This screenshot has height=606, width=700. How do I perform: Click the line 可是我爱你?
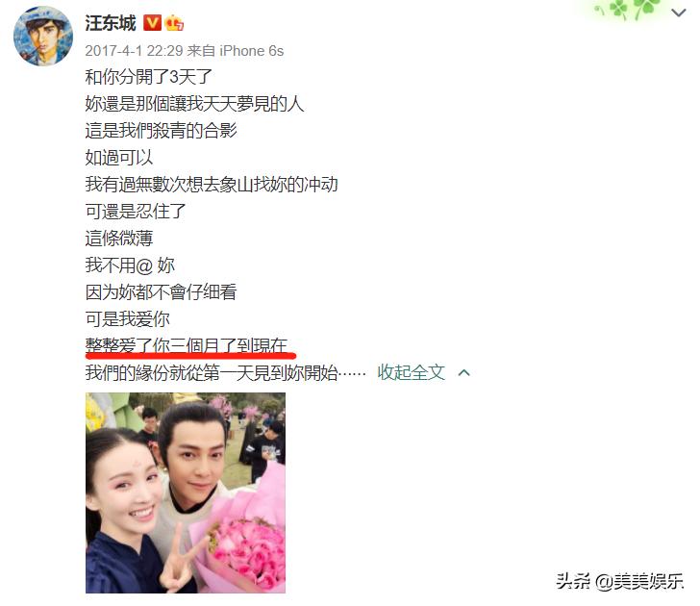tap(127, 318)
